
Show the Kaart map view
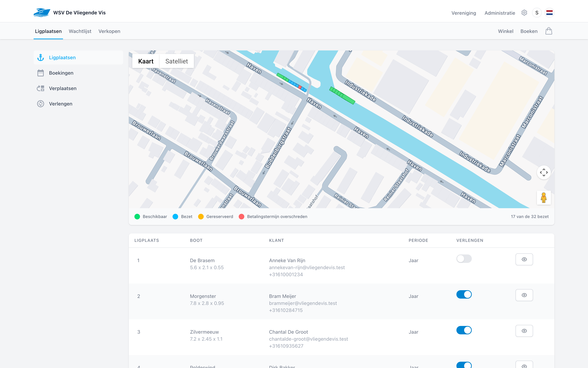146,61
